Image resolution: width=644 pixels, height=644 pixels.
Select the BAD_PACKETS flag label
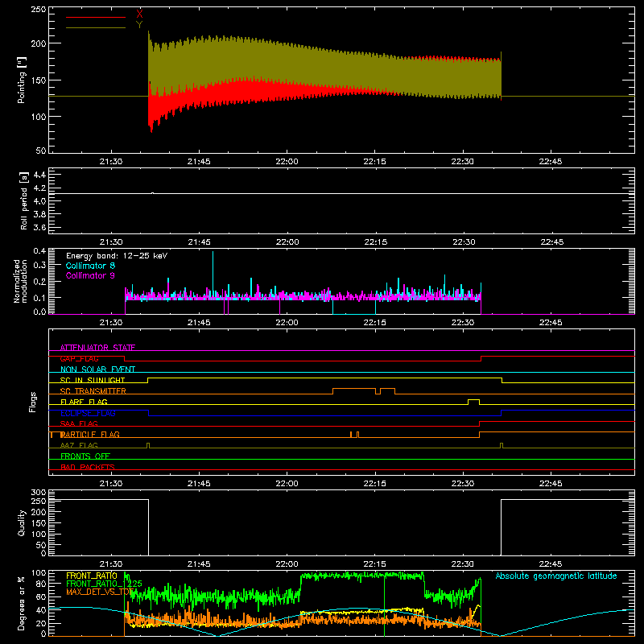(x=88, y=467)
